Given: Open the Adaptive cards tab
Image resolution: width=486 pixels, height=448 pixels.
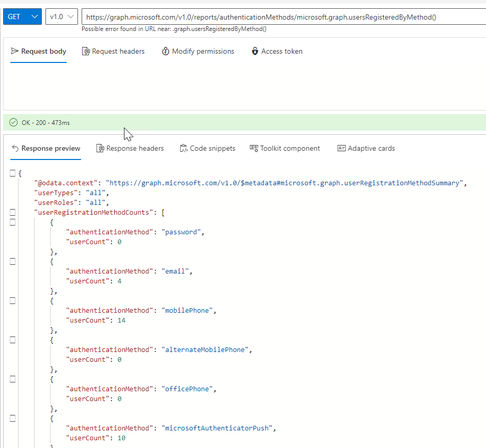Looking at the screenshot, I should pyautogui.click(x=366, y=149).
